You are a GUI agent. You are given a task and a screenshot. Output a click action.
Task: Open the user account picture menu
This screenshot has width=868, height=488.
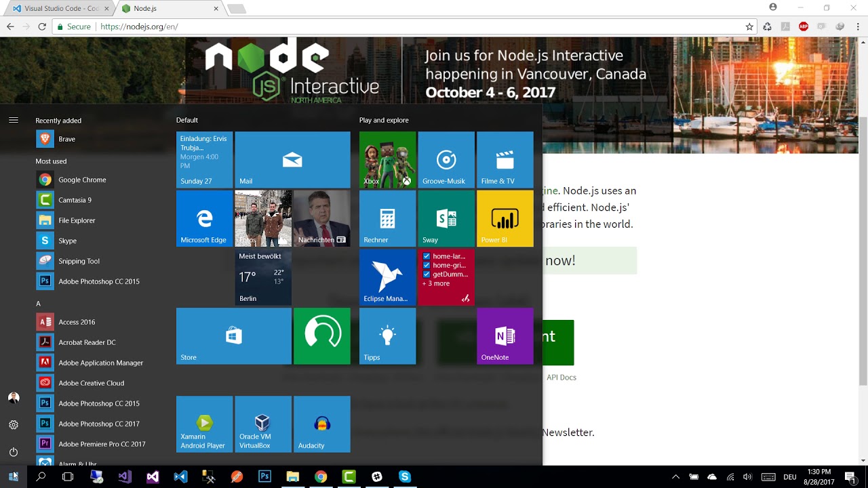14,398
